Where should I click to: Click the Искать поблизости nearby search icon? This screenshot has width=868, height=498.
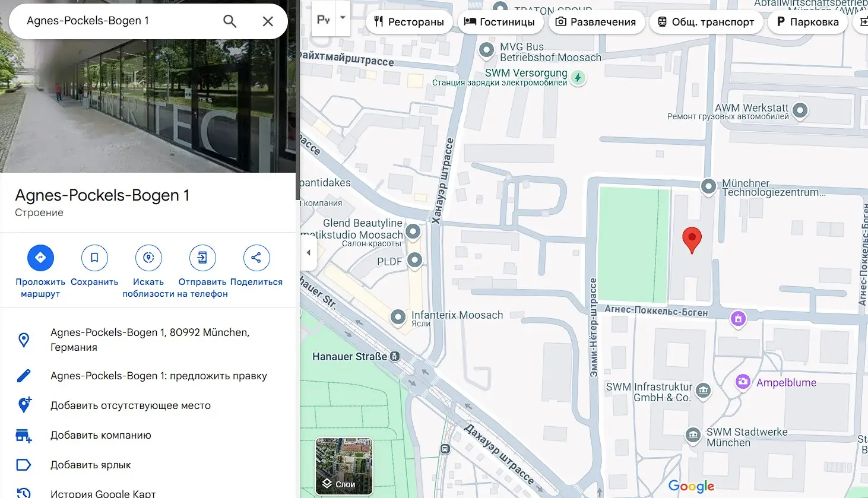click(x=148, y=257)
